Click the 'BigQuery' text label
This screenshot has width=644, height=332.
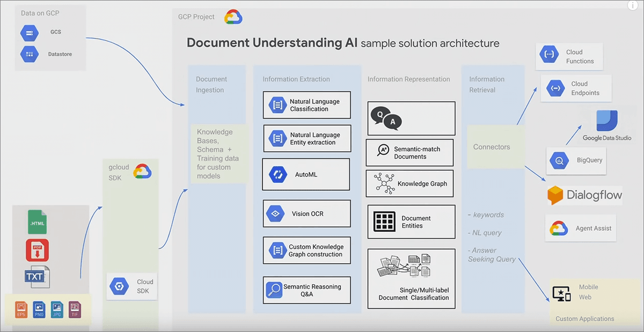coord(590,160)
